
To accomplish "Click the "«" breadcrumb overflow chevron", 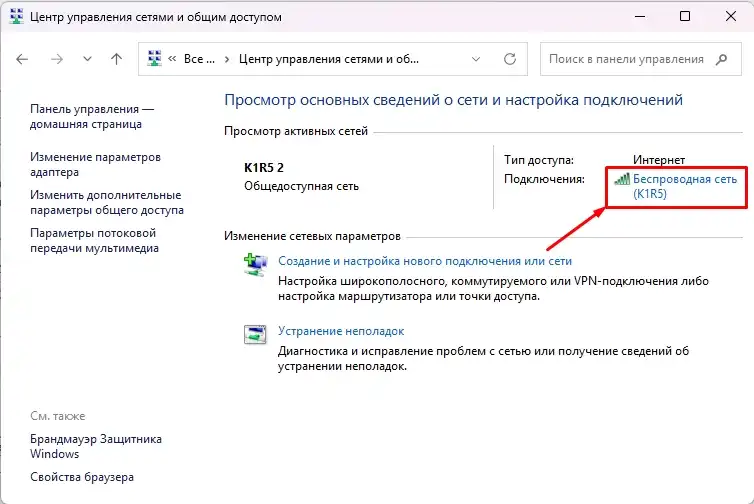I will (x=172, y=59).
